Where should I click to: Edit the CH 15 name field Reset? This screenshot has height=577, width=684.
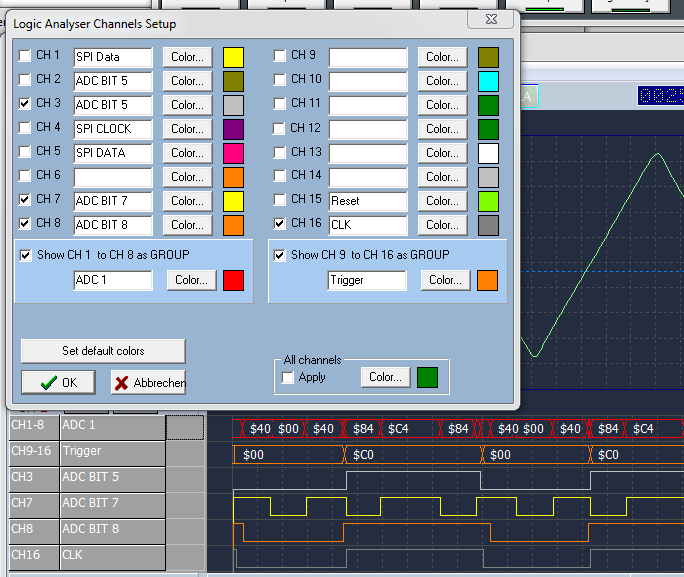point(368,201)
